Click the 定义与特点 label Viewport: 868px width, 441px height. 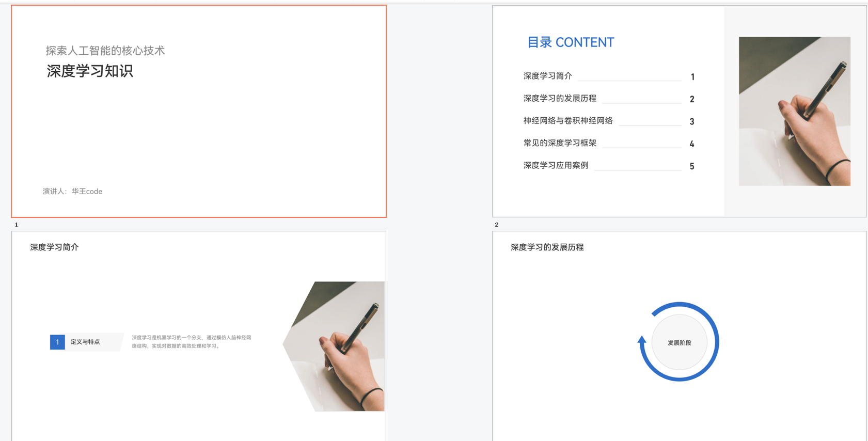[85, 342]
